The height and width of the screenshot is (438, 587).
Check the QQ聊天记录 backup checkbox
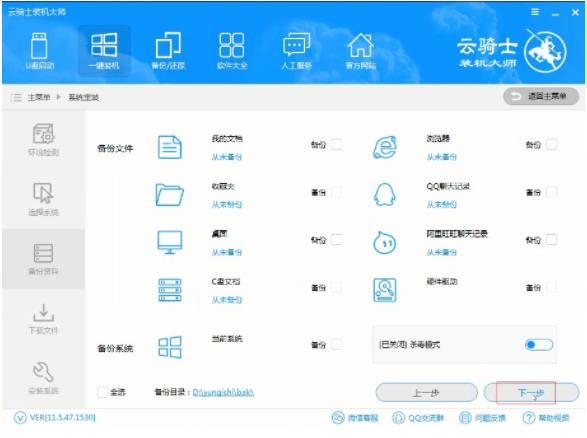click(551, 192)
